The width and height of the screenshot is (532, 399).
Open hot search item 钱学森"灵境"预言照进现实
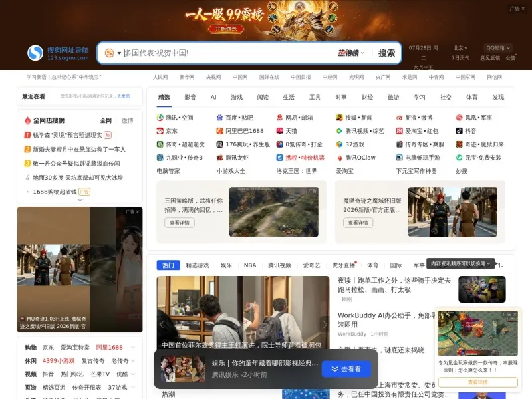pos(67,135)
